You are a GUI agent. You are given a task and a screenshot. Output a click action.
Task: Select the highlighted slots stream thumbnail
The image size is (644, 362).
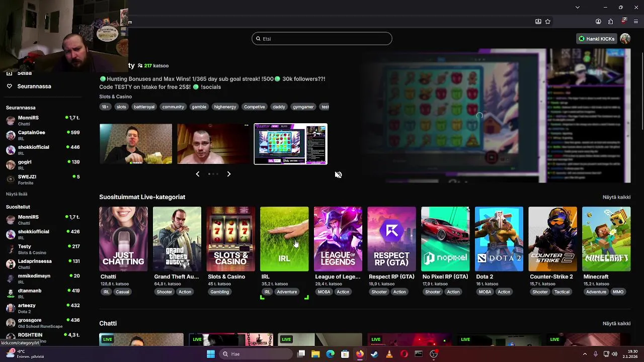[x=291, y=144]
